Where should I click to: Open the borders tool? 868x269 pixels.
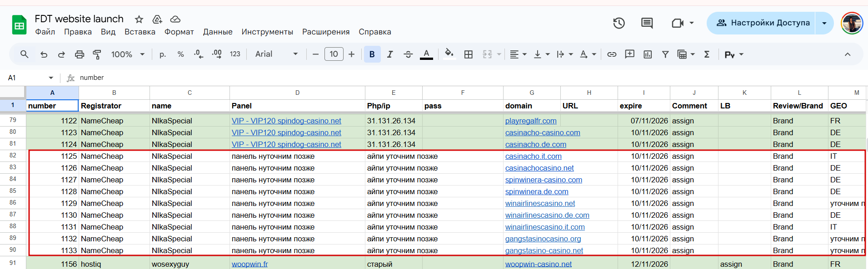coord(469,54)
